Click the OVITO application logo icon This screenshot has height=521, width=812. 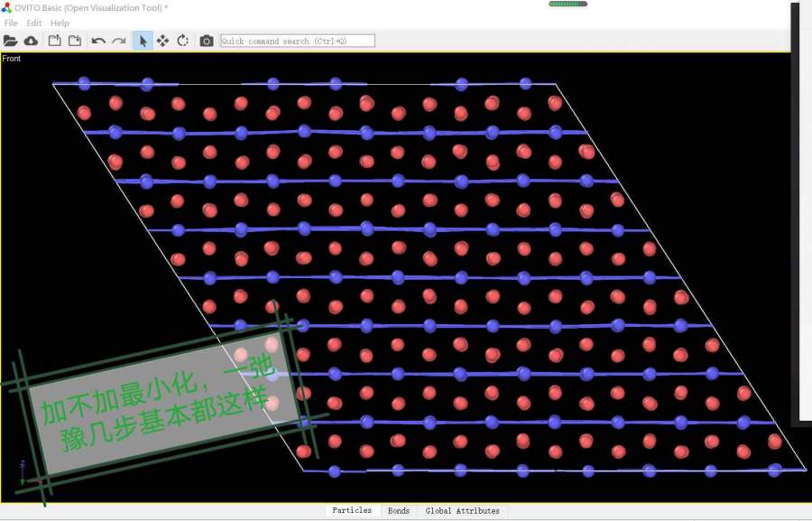6,7
